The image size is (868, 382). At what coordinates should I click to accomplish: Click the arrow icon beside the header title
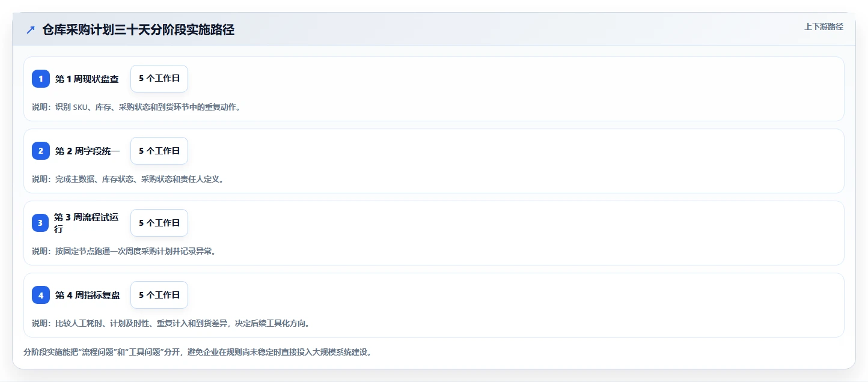click(31, 29)
